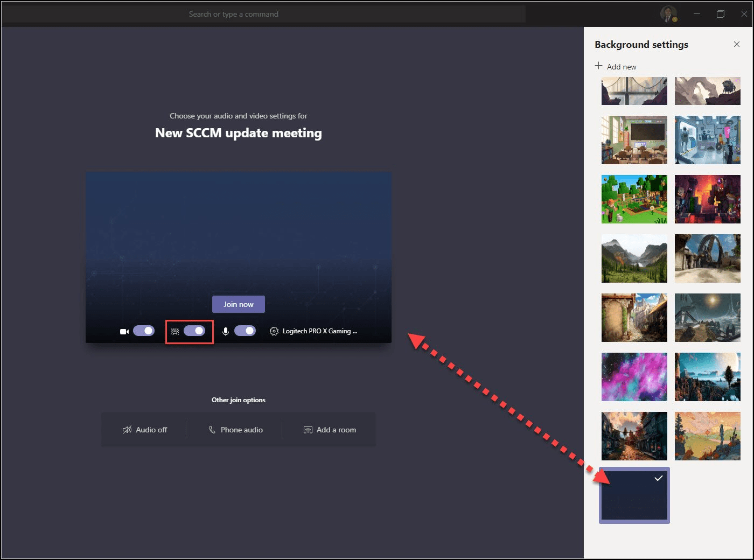Click the Search or type a command bar
The height and width of the screenshot is (560, 754).
(233, 13)
